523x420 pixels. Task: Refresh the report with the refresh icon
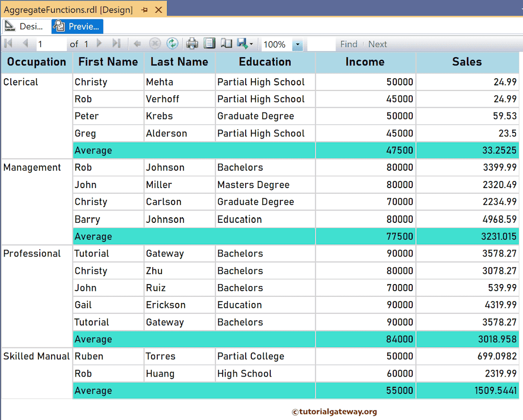[172, 43]
